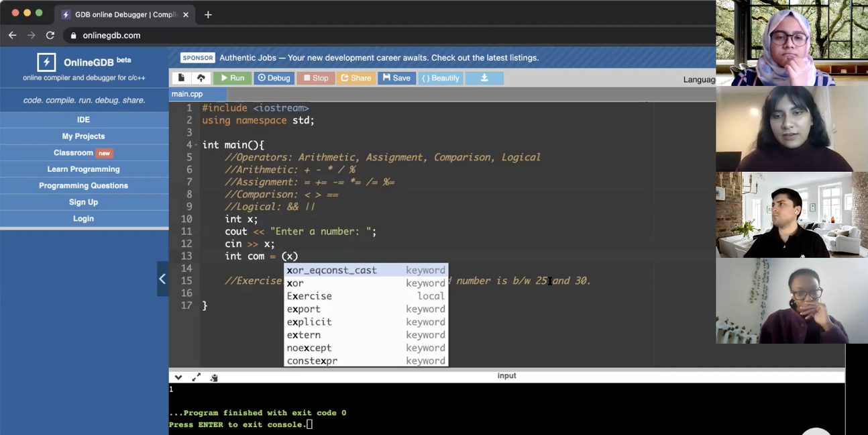Start debugging with the Debug button
Image resolution: width=868 pixels, height=435 pixels.
click(274, 78)
